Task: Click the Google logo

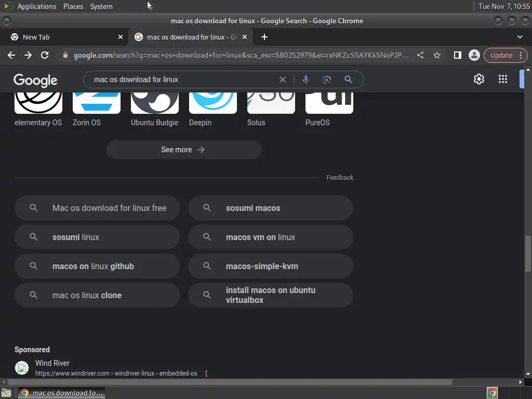Action: (x=35, y=81)
